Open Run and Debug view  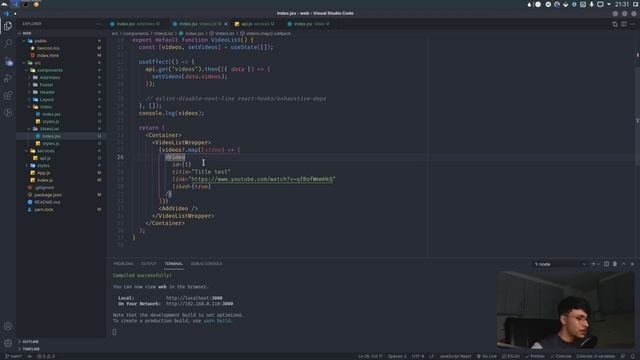point(8,78)
